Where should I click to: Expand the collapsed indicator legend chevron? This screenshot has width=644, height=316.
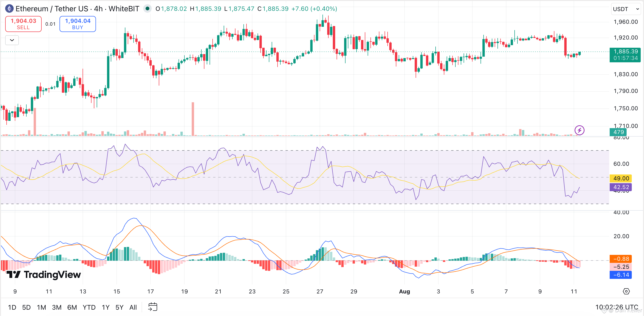point(12,40)
